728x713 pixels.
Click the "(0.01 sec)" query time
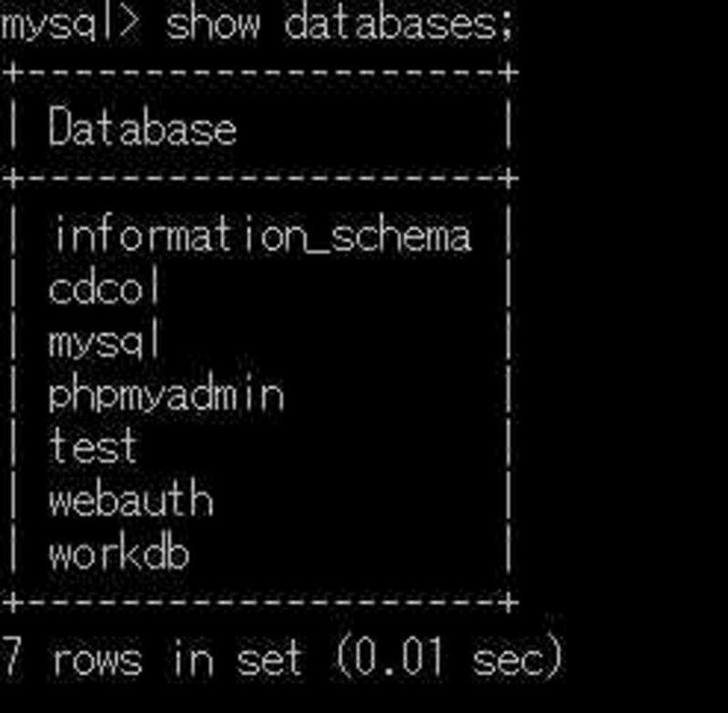[448, 657]
